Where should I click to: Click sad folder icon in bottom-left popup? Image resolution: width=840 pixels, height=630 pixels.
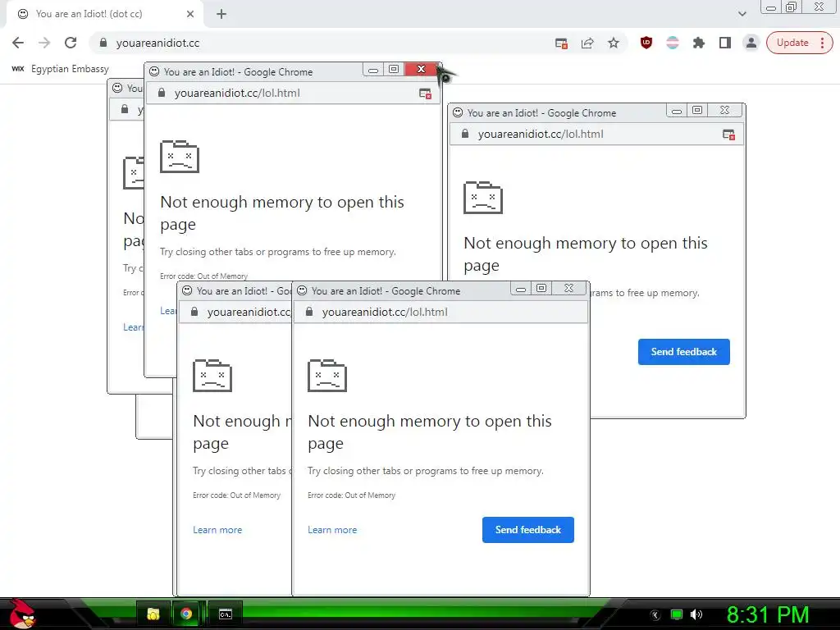click(x=212, y=376)
